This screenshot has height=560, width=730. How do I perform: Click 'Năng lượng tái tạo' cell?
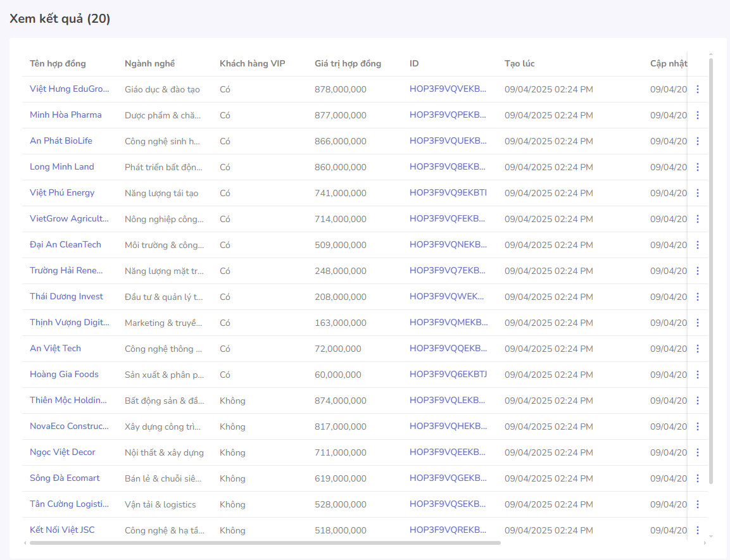click(x=161, y=193)
